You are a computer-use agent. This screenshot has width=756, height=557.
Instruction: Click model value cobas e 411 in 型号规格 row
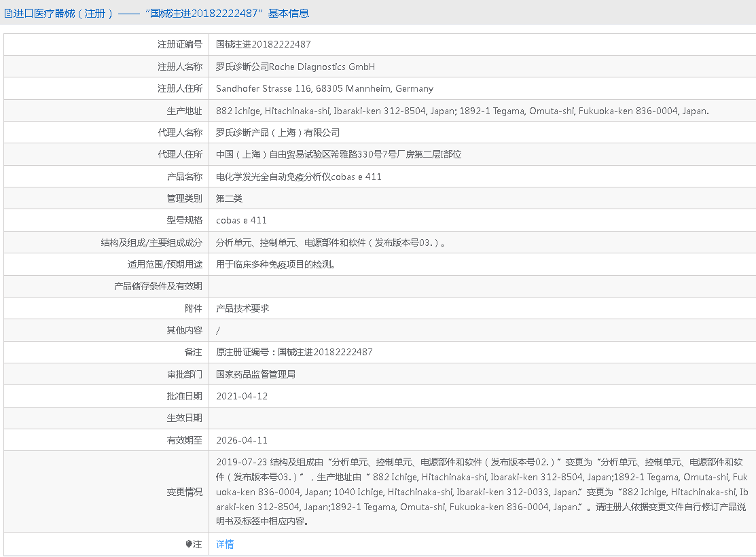241,220
